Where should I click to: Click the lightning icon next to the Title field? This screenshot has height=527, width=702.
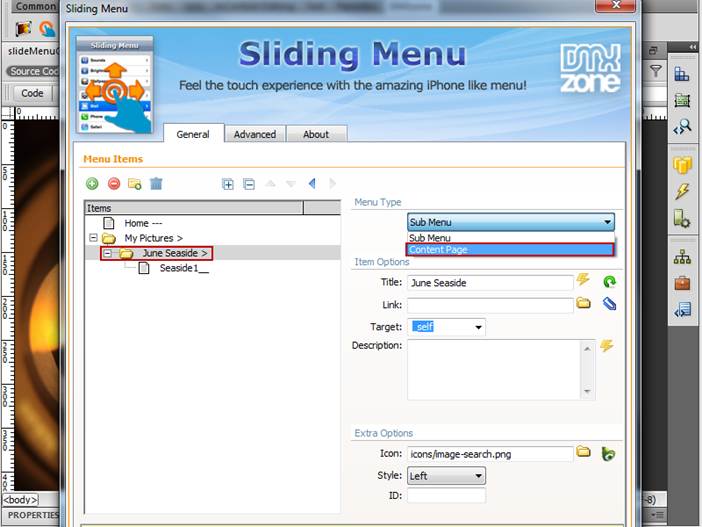click(583, 279)
